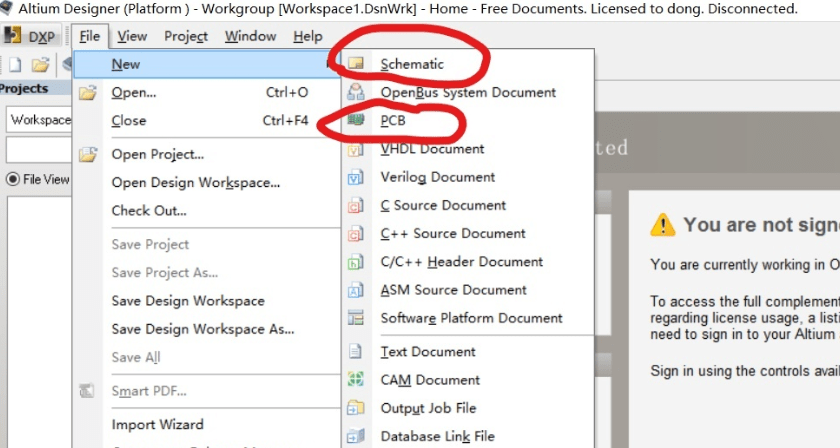Viewport: 840px width, 448px height.
Task: Click the Smart PDF icon
Action: click(88, 390)
